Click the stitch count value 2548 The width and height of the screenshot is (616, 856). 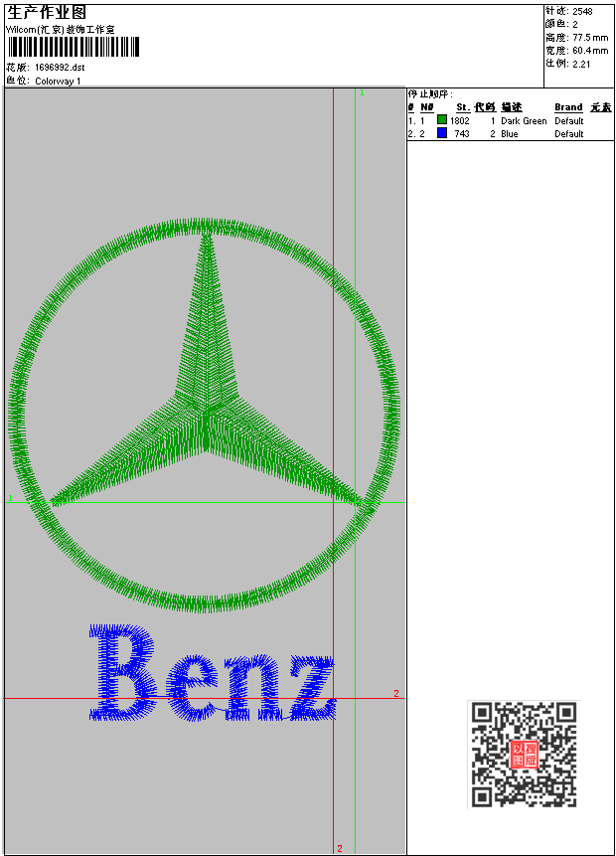(x=582, y=12)
